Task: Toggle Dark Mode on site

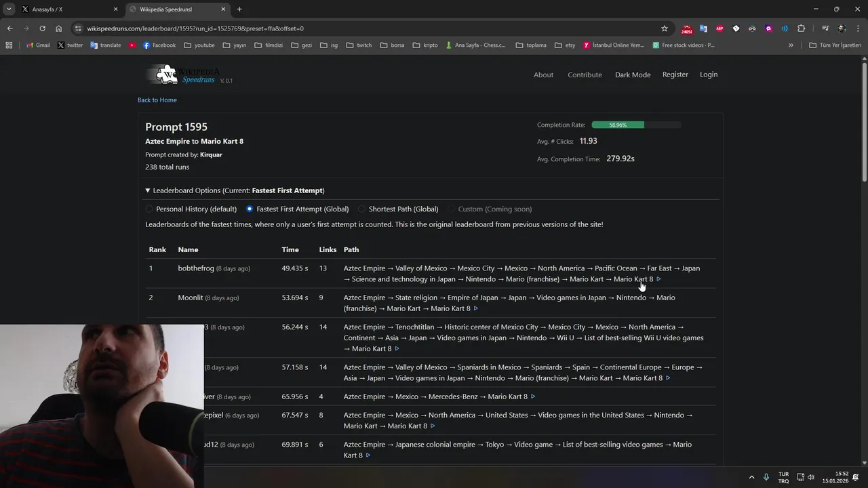Action: (633, 75)
